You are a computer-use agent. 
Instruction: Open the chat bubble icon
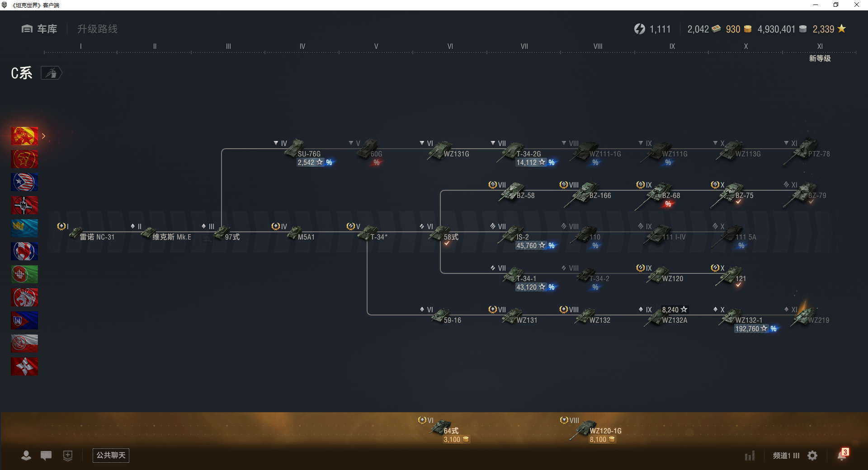click(x=46, y=456)
